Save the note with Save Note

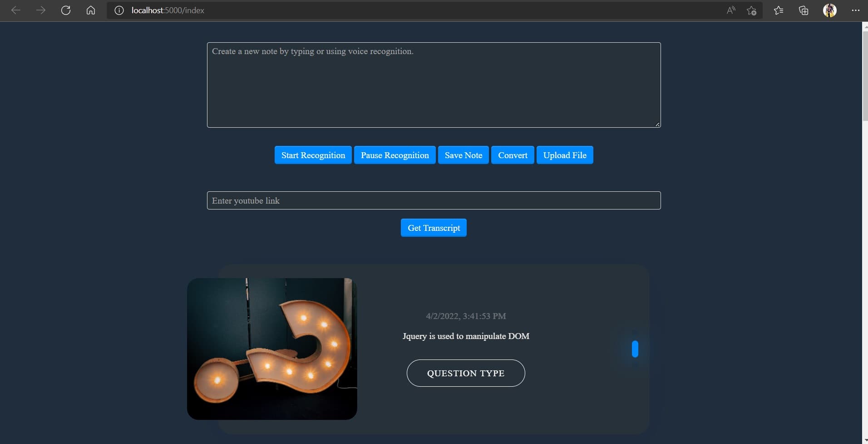(x=464, y=155)
